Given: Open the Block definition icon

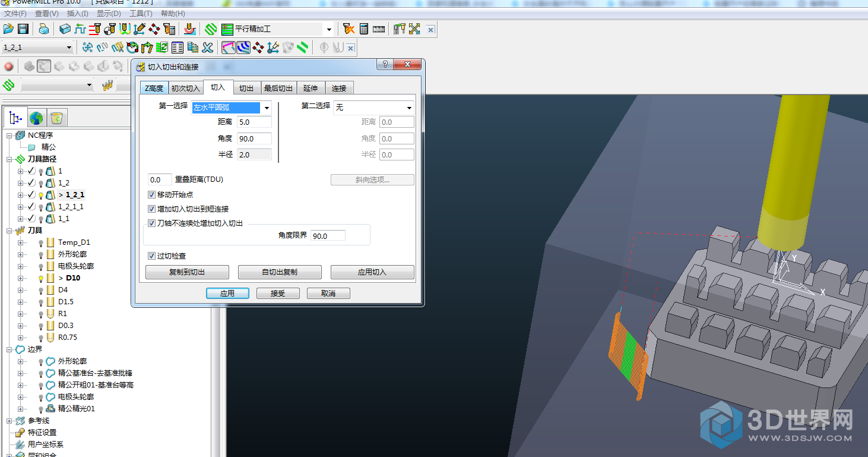Looking at the screenshot, I should pos(65,29).
